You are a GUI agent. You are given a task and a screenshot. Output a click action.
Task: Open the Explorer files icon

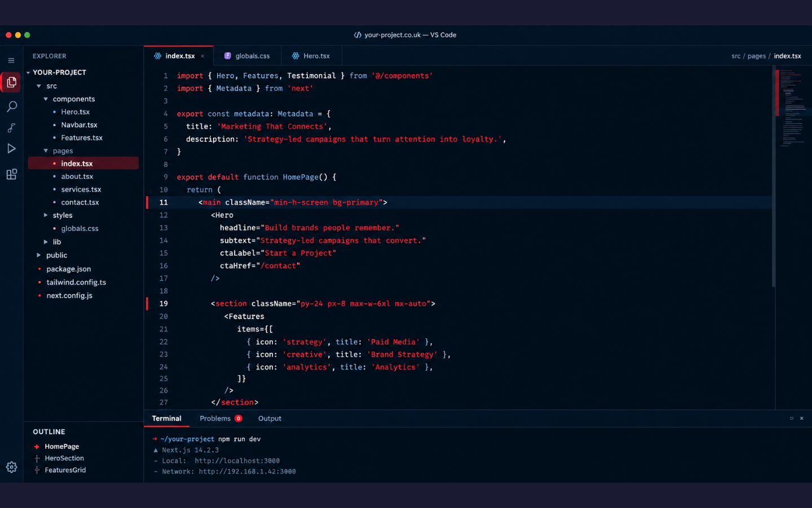coord(11,83)
